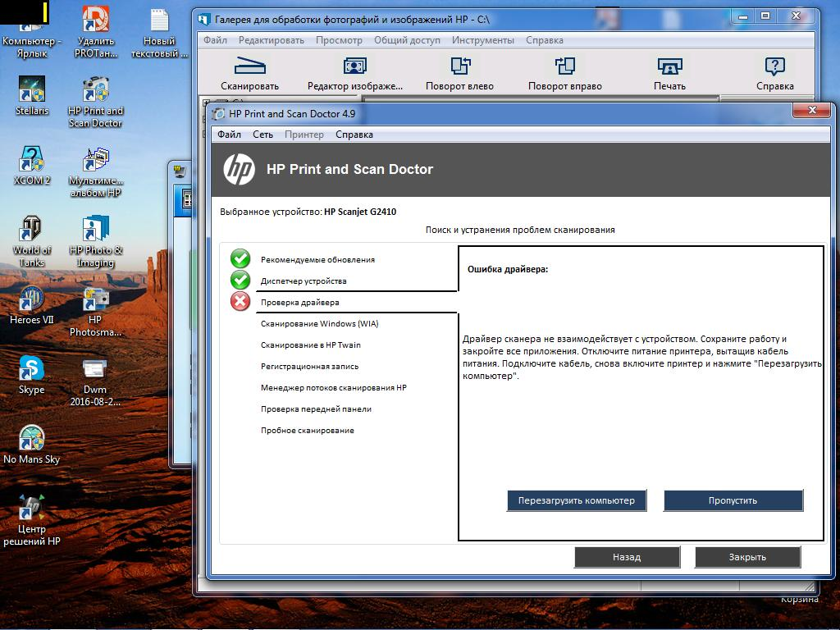Screen dimensions: 840x630
Task: Select the Центр решений HP desktop icon
Action: (x=32, y=519)
